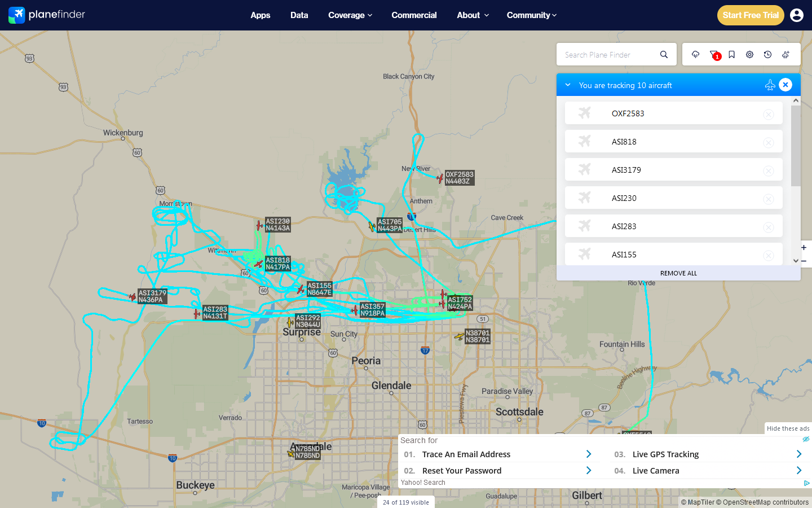
Task: Remove ASI818 from the tracking list
Action: 768,143
